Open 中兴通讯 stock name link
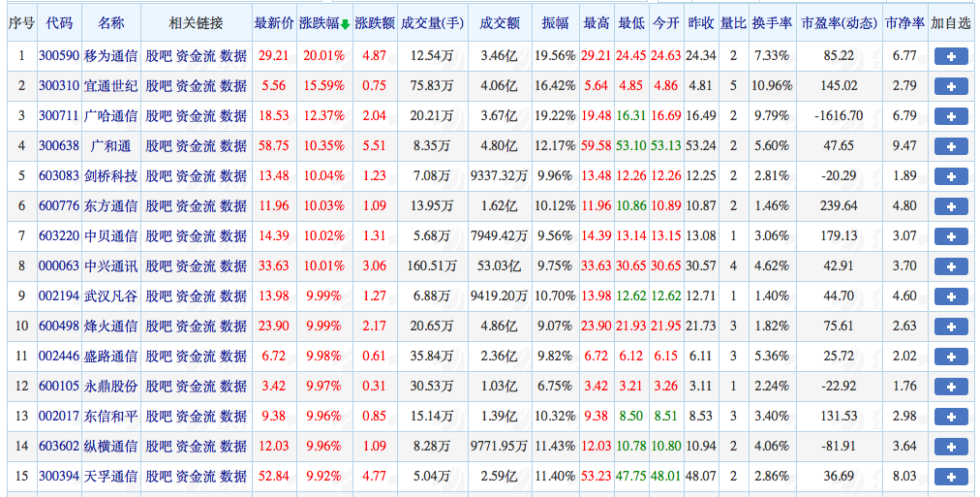Screen dimensions: 980x497 click(x=110, y=266)
